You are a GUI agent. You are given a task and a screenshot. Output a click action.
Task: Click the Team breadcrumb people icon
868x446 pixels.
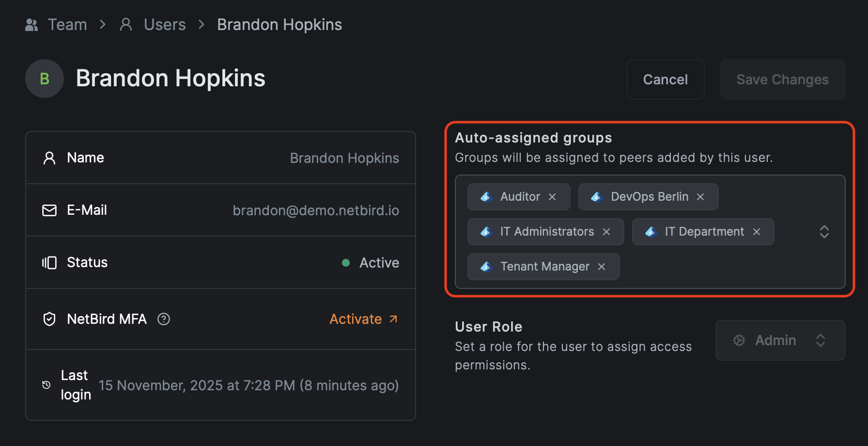pyautogui.click(x=31, y=24)
